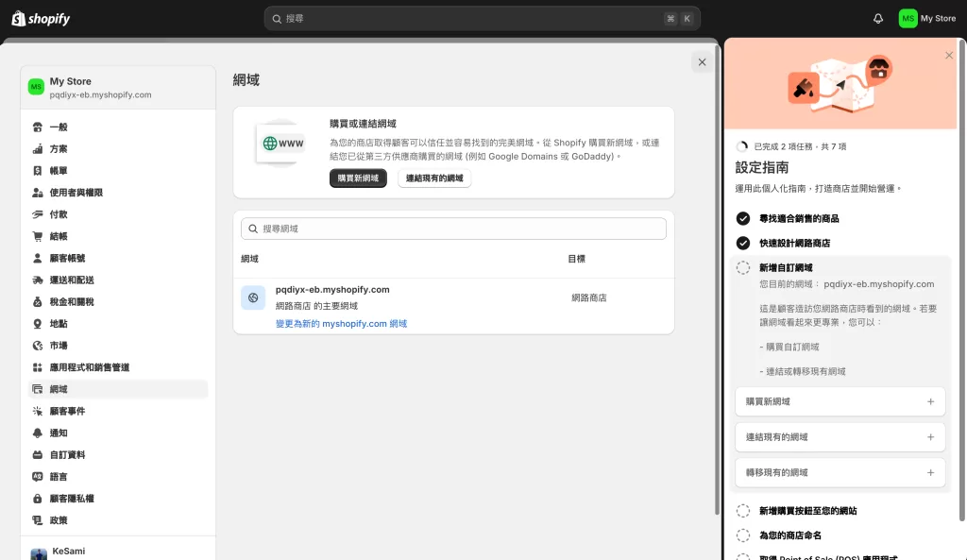Click the 顧客隱私權 lock icon
This screenshot has height=560, width=967.
pos(38,499)
